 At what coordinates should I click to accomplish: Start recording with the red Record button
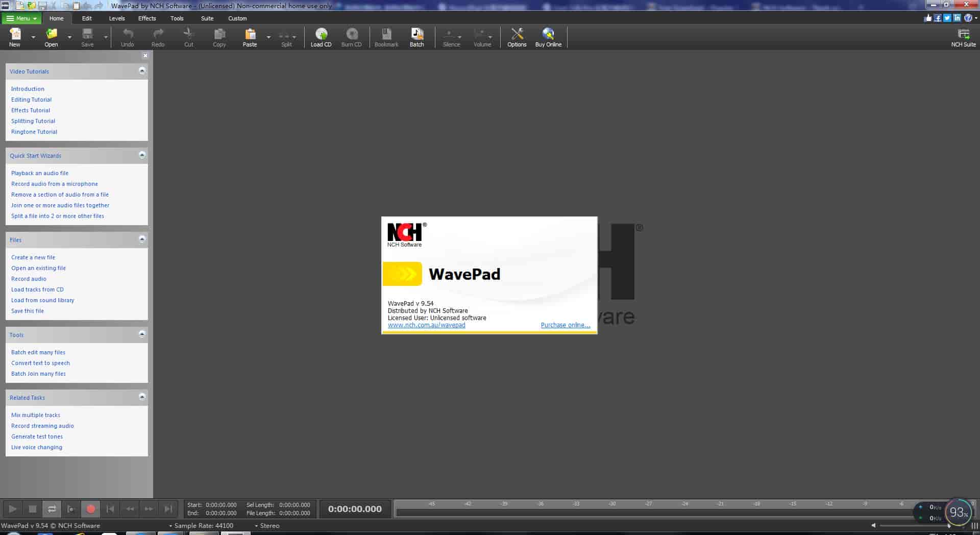pos(91,508)
